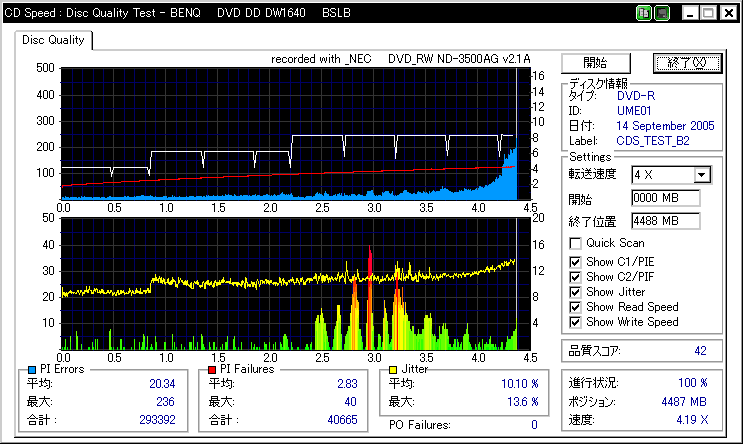This screenshot has width=743, height=444.
Task: Click the 終了位置 field showing 4488 MB
Action: [x=665, y=221]
